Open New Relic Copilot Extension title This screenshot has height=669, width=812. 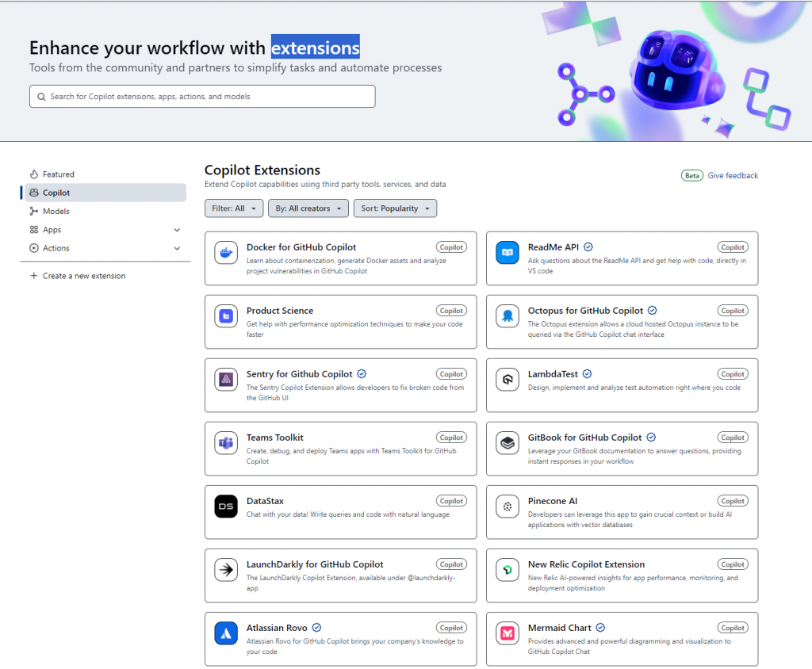pyautogui.click(x=586, y=564)
